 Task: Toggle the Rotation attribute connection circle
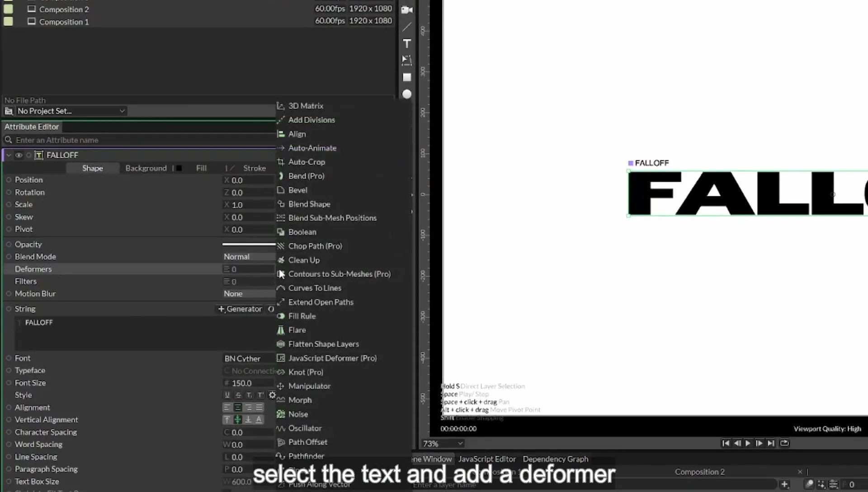(x=9, y=192)
